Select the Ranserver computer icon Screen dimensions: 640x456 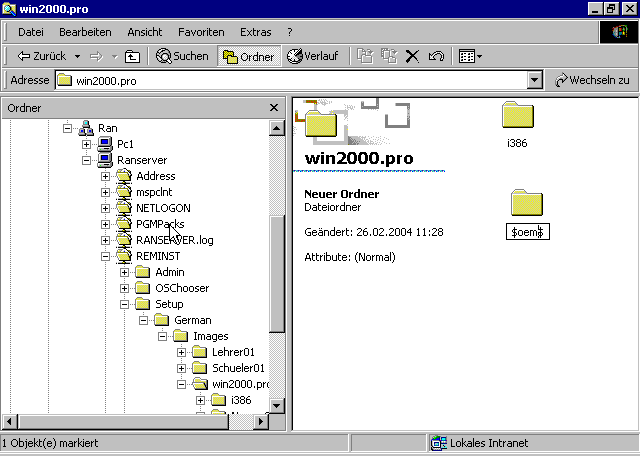(105, 160)
